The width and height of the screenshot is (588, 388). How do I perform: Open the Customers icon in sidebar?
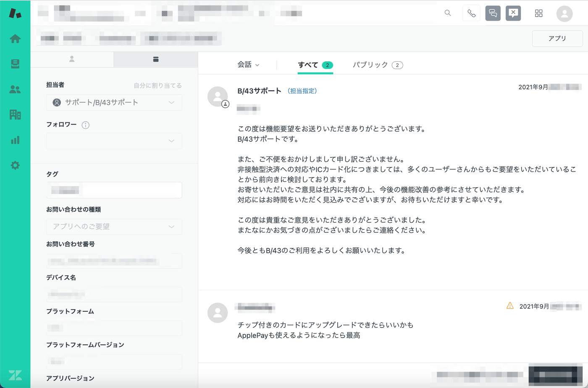tap(15, 89)
